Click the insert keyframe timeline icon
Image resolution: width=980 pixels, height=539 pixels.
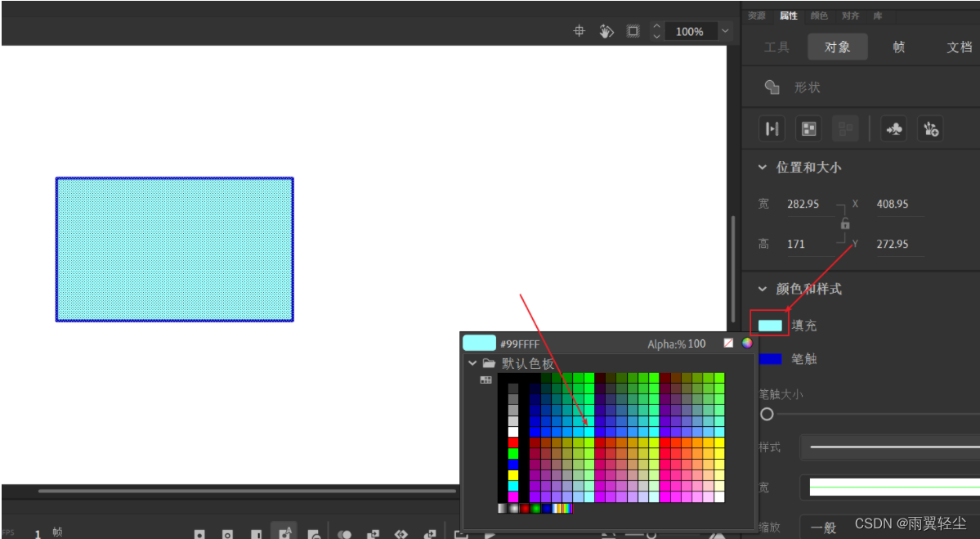pos(199,533)
